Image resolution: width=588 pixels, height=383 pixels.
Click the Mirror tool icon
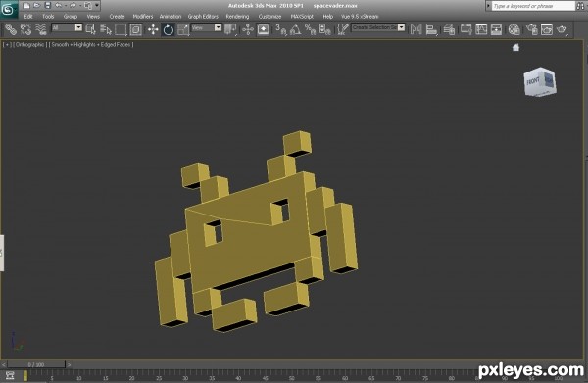(x=416, y=29)
